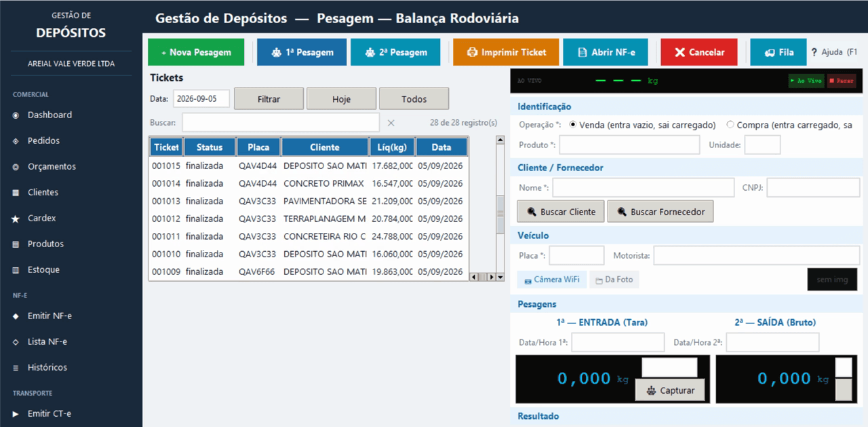Click the printer icon on Imprimir Ticket
Image resolution: width=868 pixels, height=427 pixels.
(x=472, y=52)
